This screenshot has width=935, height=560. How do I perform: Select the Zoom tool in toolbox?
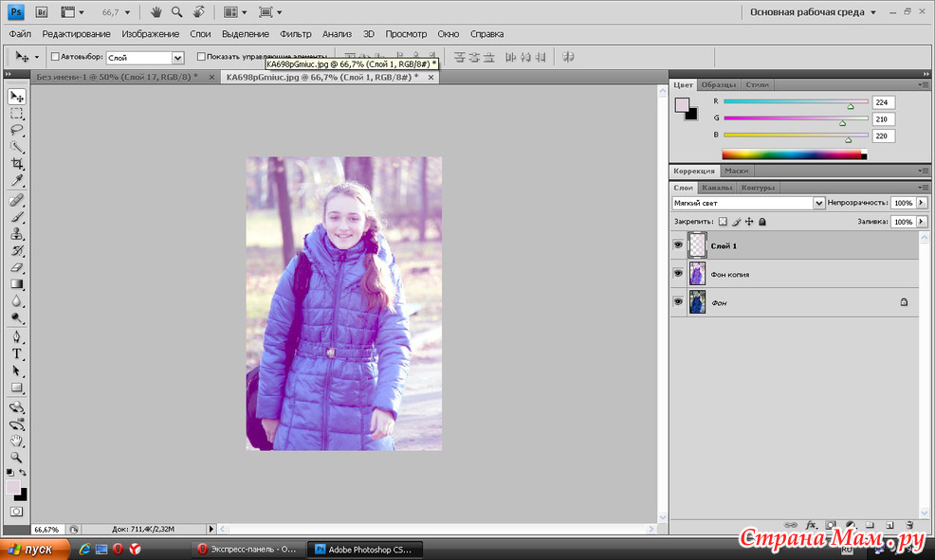(17, 458)
